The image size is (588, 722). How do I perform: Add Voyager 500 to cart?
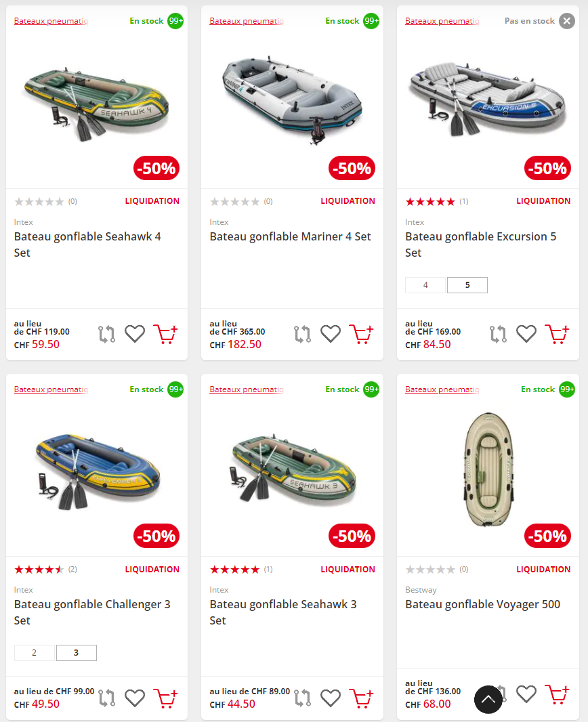(x=557, y=694)
